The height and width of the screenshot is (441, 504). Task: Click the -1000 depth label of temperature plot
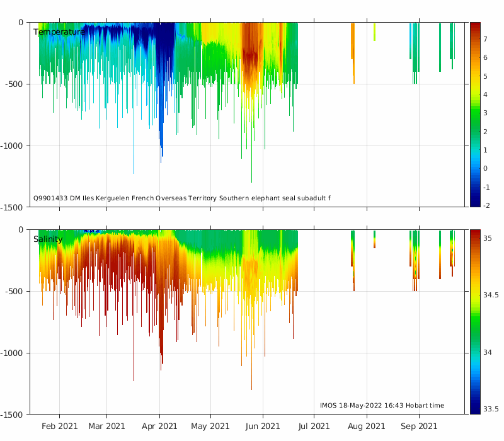click(x=12, y=146)
